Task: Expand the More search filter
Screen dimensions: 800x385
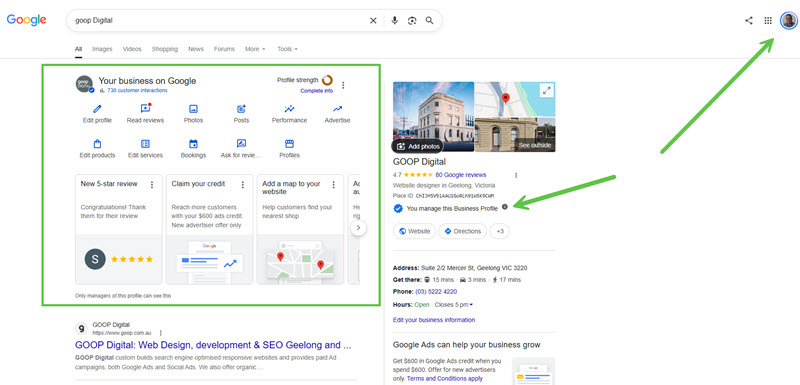Action: click(255, 49)
